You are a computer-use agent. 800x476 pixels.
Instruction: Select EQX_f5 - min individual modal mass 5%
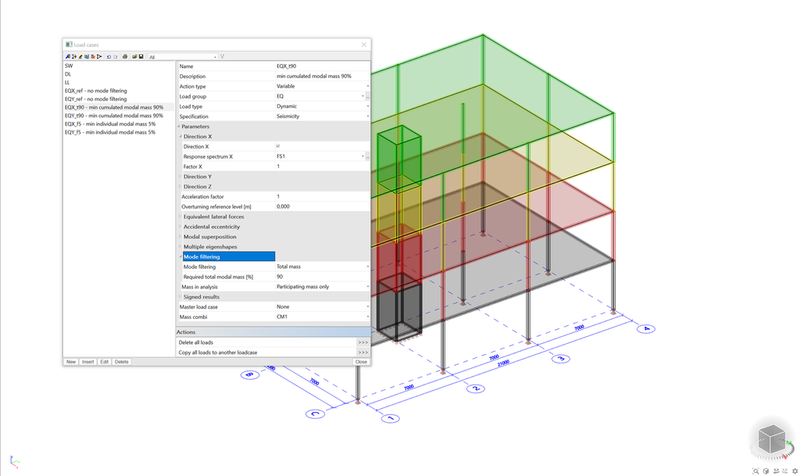click(x=110, y=124)
